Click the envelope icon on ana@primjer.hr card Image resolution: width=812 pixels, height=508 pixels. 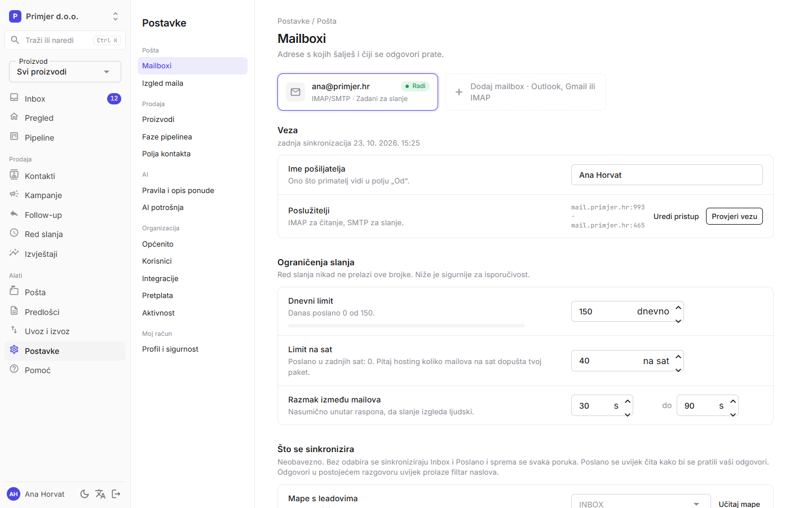point(295,92)
